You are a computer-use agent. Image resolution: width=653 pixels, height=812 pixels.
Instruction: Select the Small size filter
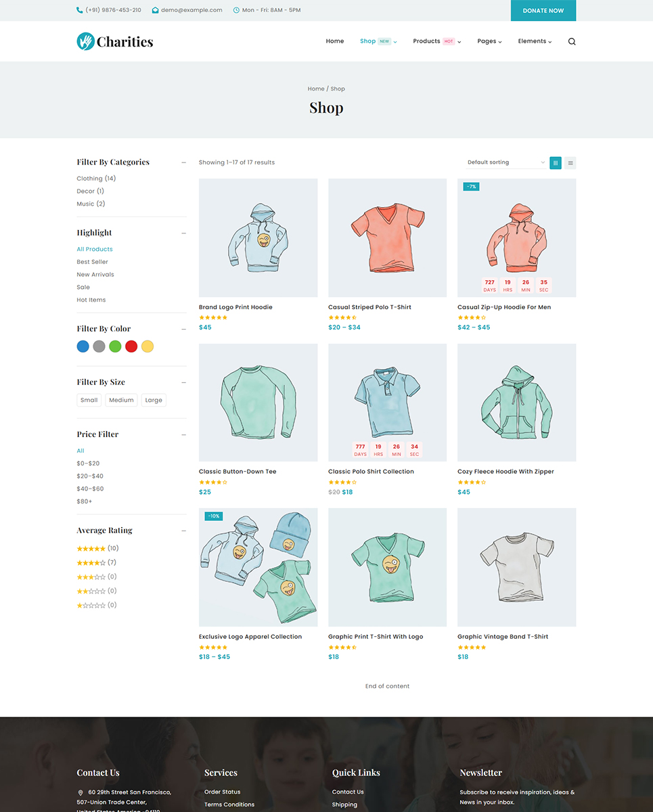pos(89,400)
